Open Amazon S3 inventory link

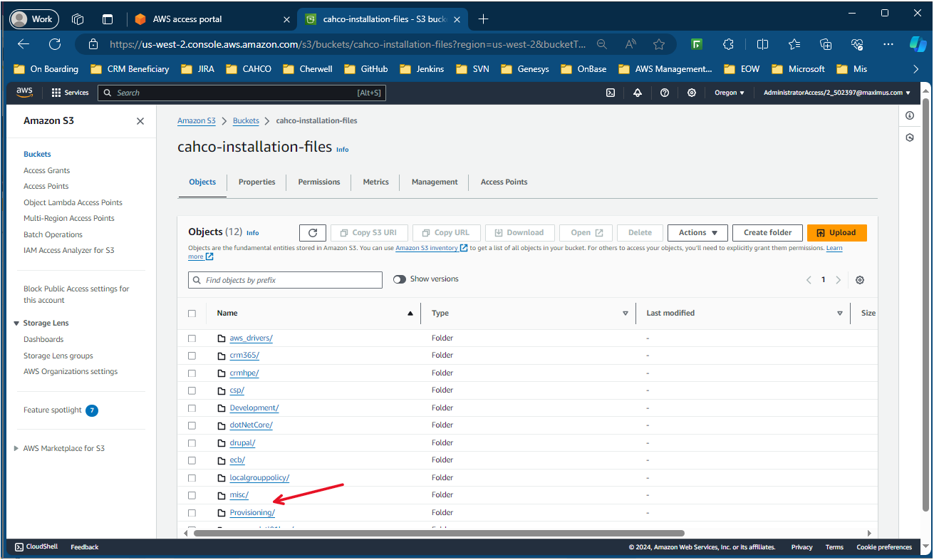[431, 248]
